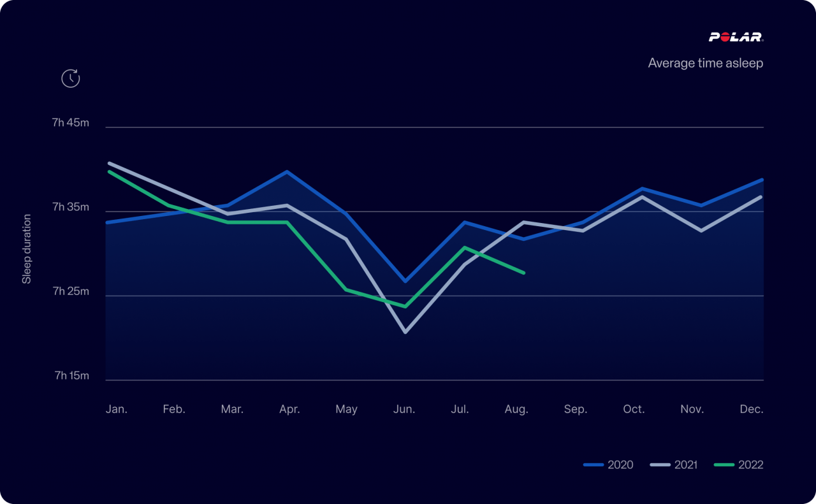Click the end of the 2022 line in August
The height and width of the screenshot is (504, 816).
click(523, 273)
